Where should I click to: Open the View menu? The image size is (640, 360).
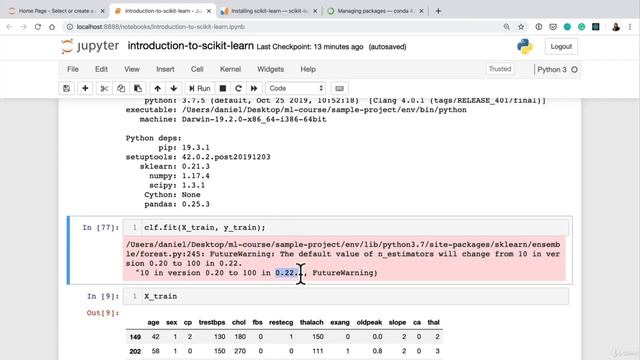click(132, 69)
